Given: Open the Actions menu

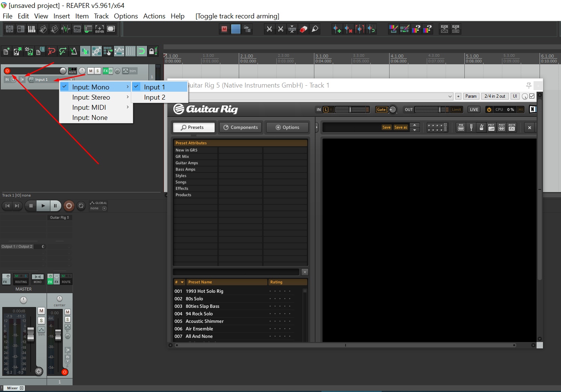Looking at the screenshot, I should point(154,16).
